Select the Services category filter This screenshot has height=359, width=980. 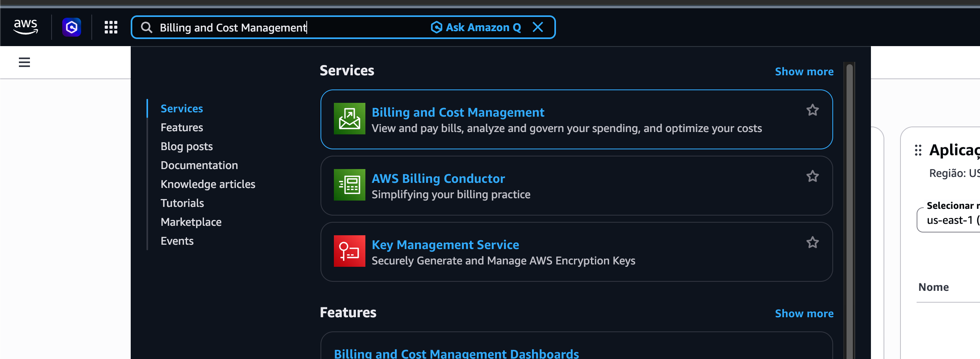[182, 108]
